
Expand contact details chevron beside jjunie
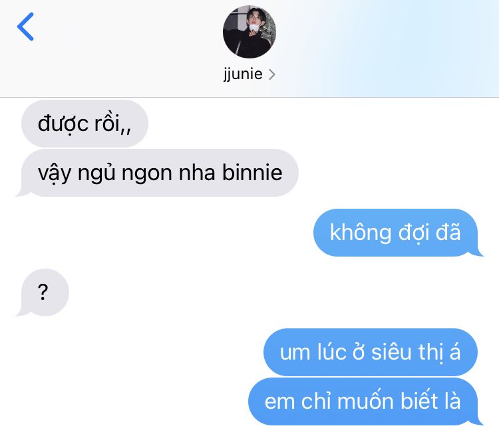pyautogui.click(x=271, y=74)
